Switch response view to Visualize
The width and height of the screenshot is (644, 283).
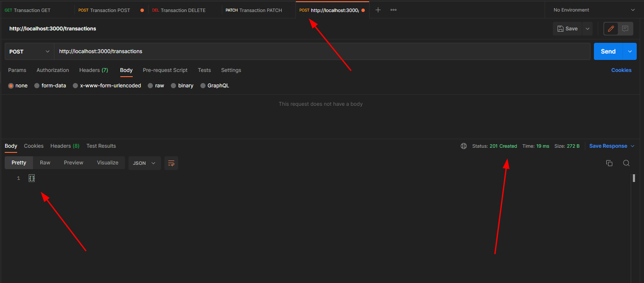(107, 163)
